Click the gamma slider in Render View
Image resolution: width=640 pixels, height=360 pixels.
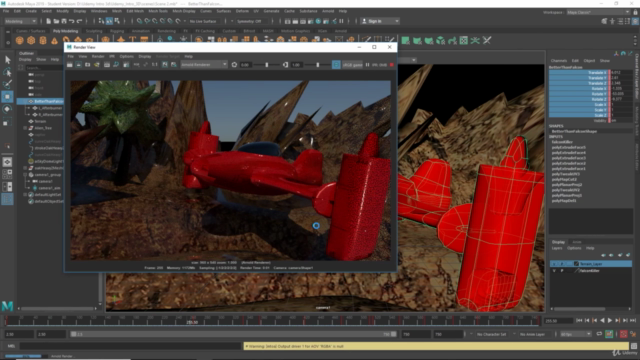click(x=318, y=65)
